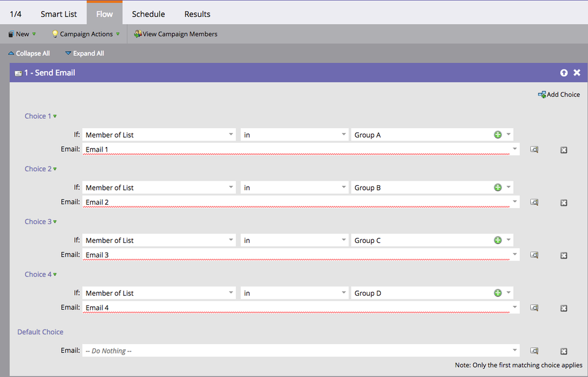This screenshot has width=588, height=377.
Task: Preview the Email 1 asset icon
Action: pyautogui.click(x=534, y=150)
